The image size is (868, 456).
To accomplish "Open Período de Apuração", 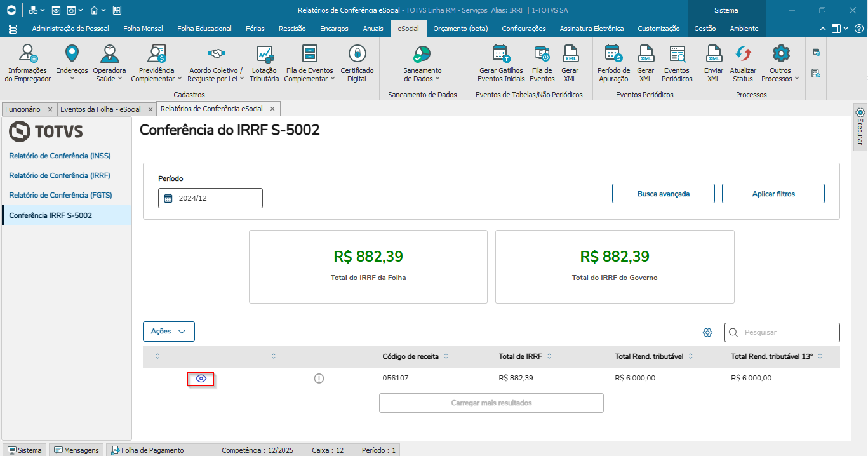I will 614,64.
